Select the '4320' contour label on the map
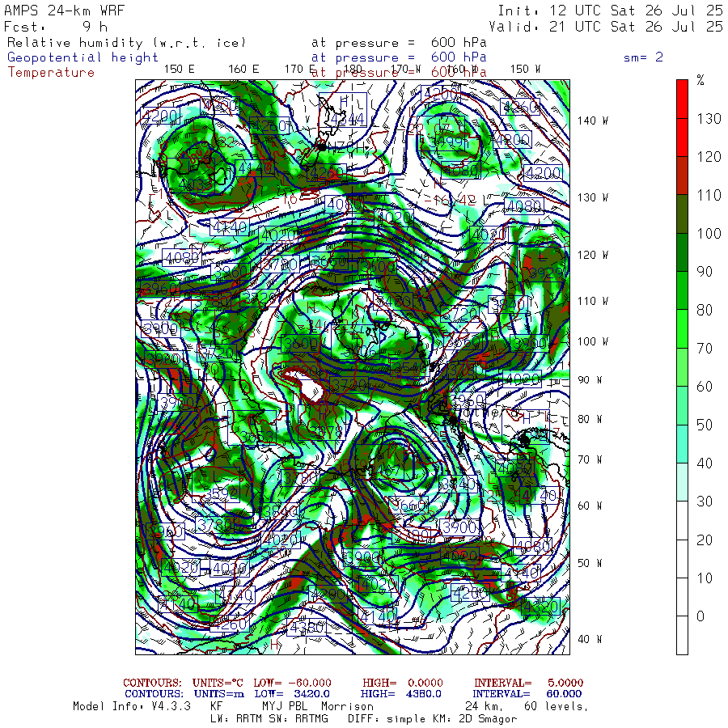The width and height of the screenshot is (728, 728). (541, 606)
